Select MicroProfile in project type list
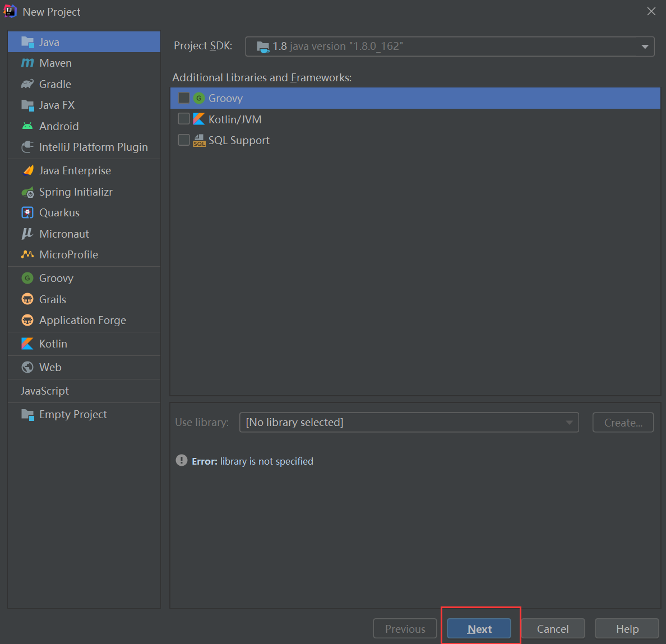 (84, 254)
